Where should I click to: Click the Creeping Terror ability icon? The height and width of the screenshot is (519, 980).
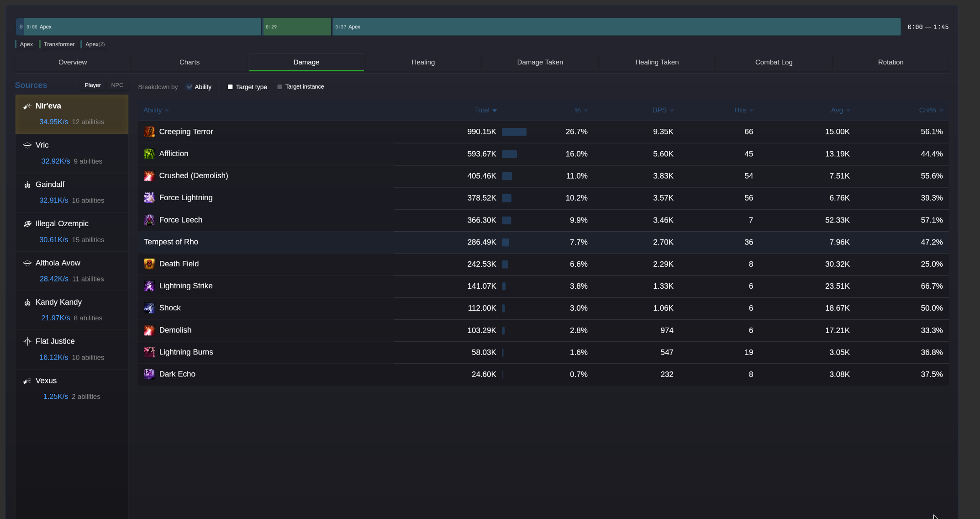[149, 132]
